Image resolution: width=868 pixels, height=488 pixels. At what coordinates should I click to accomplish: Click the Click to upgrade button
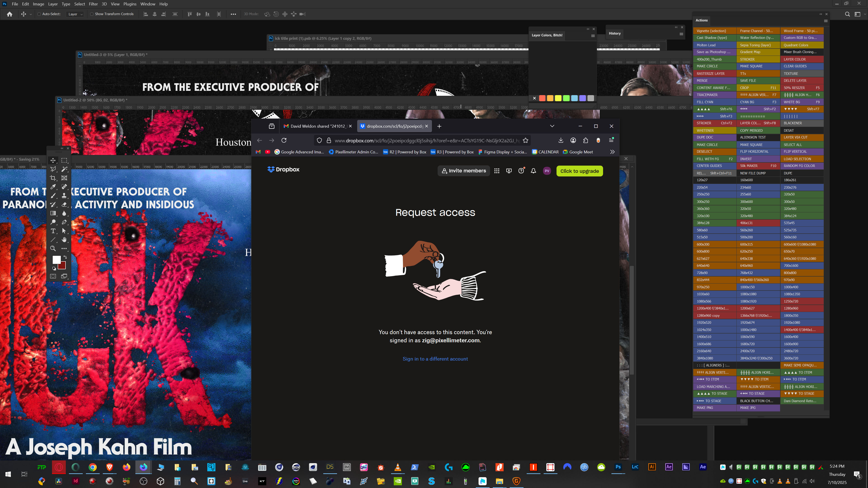[x=580, y=171]
